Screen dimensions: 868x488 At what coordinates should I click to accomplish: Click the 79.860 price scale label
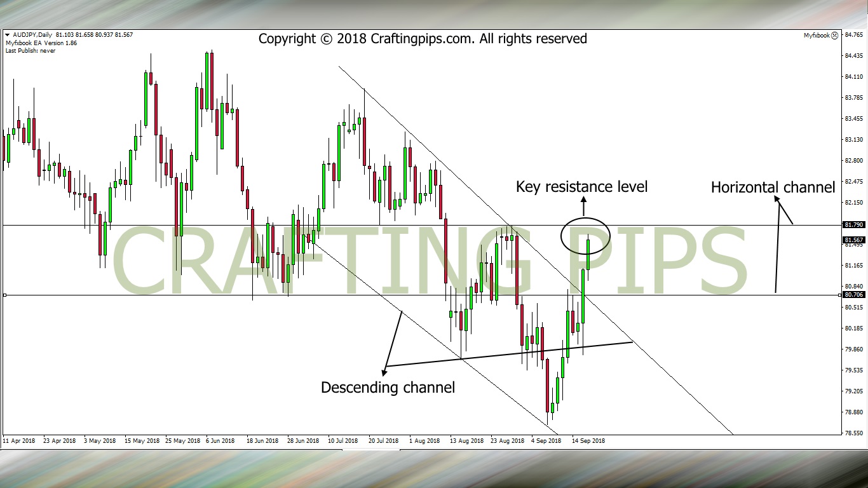tap(853, 349)
